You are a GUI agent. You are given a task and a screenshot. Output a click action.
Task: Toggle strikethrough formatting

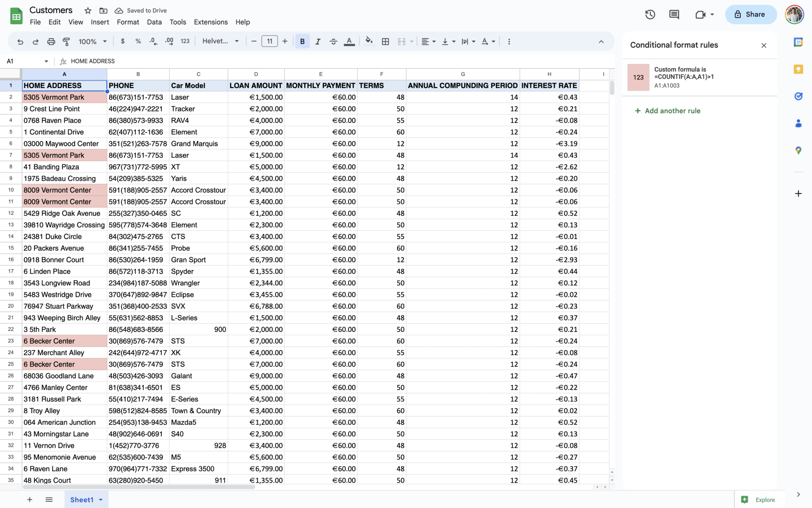point(333,41)
